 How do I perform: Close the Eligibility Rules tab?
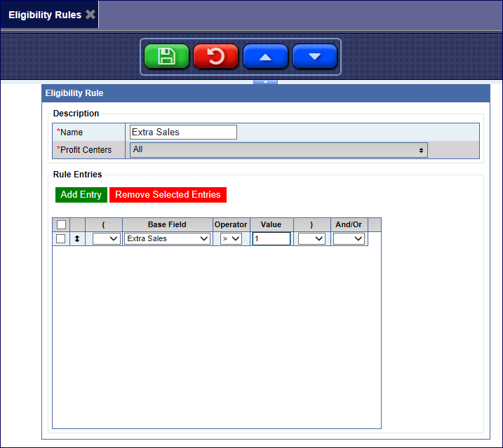point(90,15)
